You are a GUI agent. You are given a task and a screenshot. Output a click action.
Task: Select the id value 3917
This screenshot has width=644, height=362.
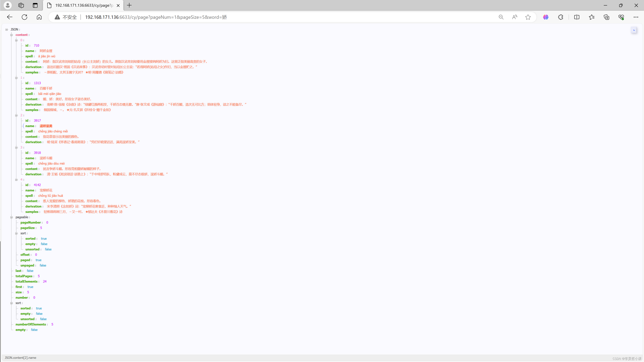[x=37, y=120]
